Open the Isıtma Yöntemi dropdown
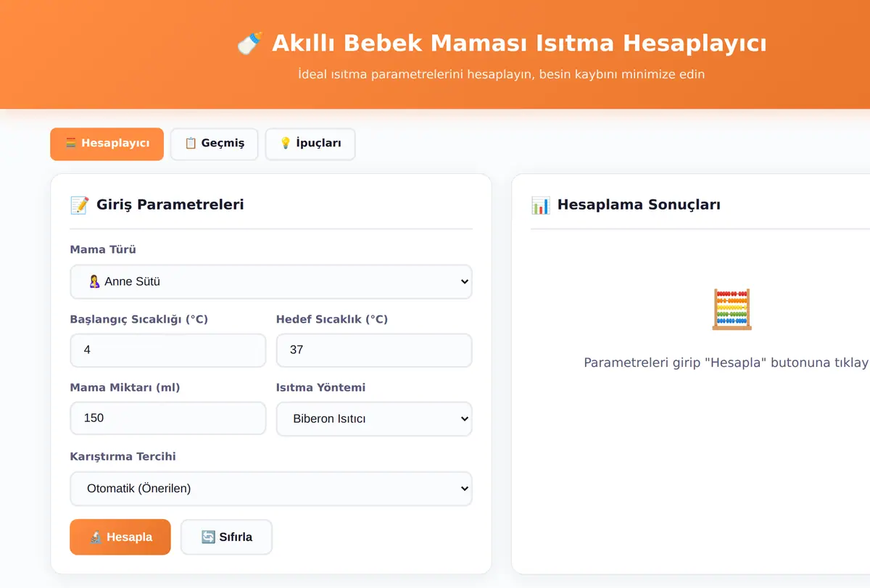Image resolution: width=870 pixels, height=588 pixels. point(374,419)
